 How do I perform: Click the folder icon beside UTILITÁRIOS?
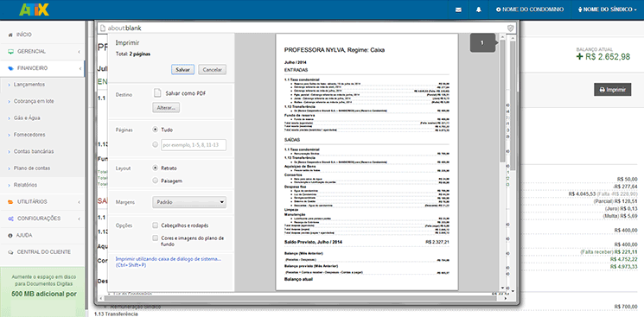(10, 202)
